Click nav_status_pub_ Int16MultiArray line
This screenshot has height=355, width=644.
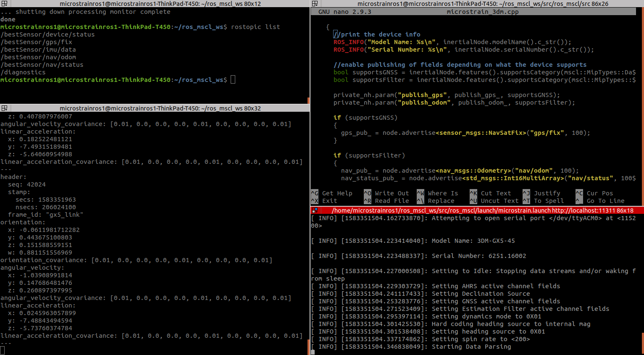[x=489, y=178]
